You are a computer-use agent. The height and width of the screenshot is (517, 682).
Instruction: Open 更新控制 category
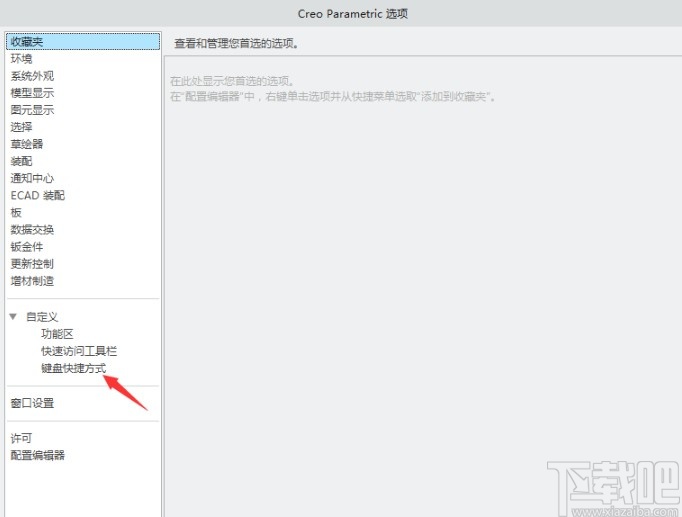click(x=32, y=264)
